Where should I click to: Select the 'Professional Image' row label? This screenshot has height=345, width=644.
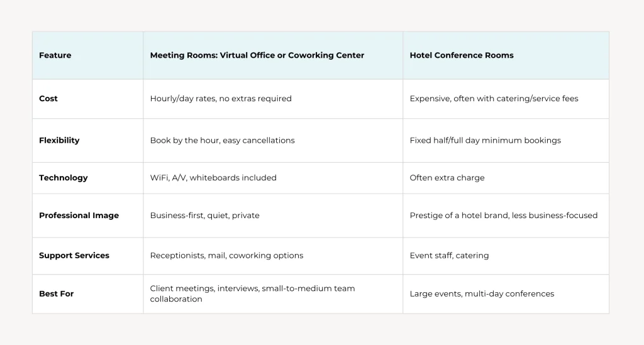click(79, 216)
